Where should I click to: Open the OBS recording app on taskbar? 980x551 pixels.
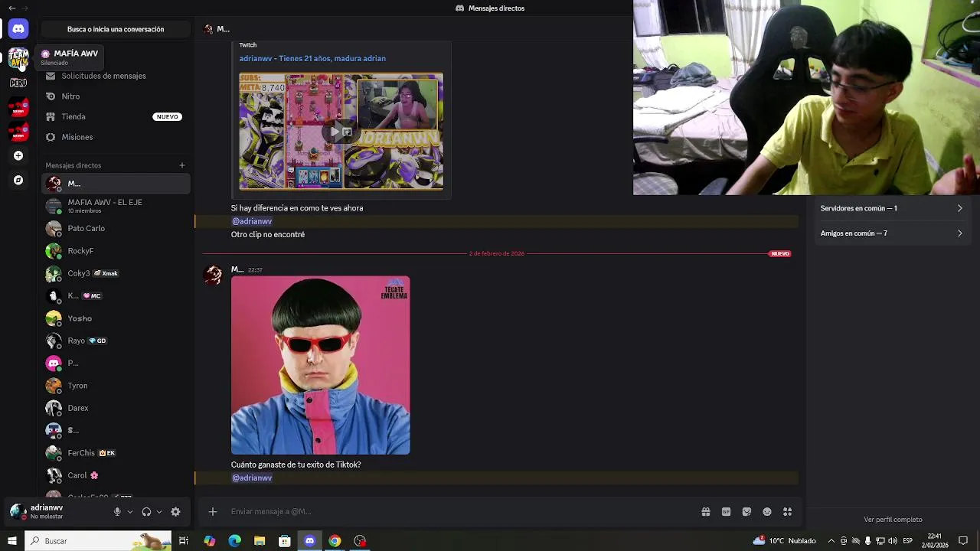click(360, 541)
